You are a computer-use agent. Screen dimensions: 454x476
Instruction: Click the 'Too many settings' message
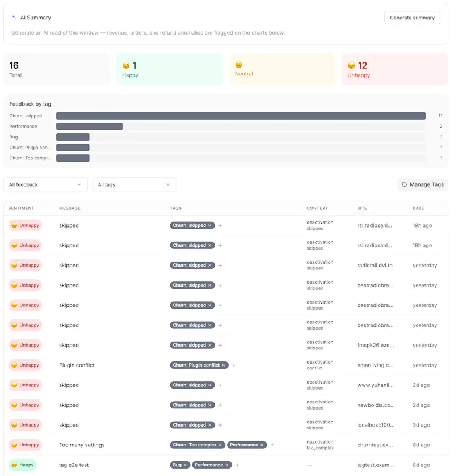tap(82, 445)
